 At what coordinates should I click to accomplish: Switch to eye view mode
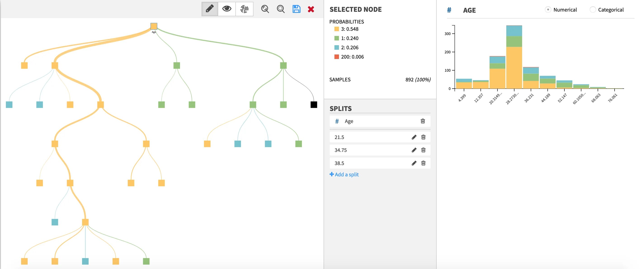tap(227, 9)
